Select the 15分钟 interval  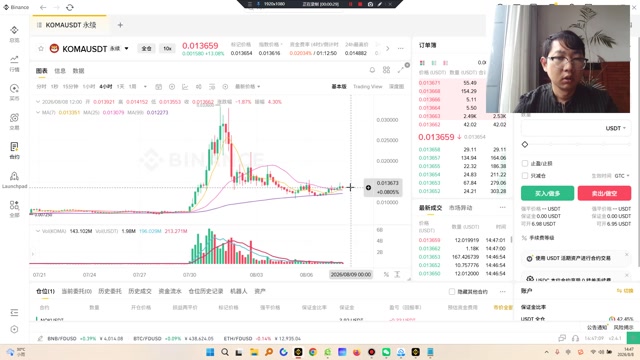click(x=71, y=87)
